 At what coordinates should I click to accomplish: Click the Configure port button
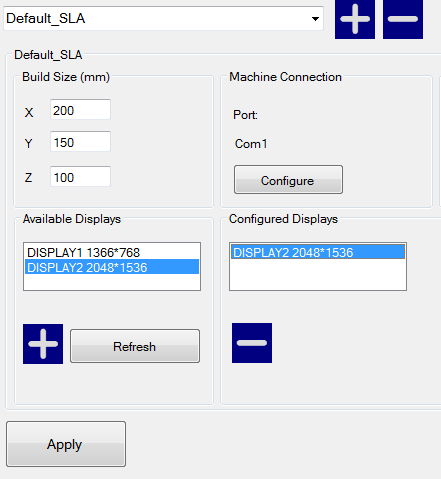pyautogui.click(x=288, y=179)
